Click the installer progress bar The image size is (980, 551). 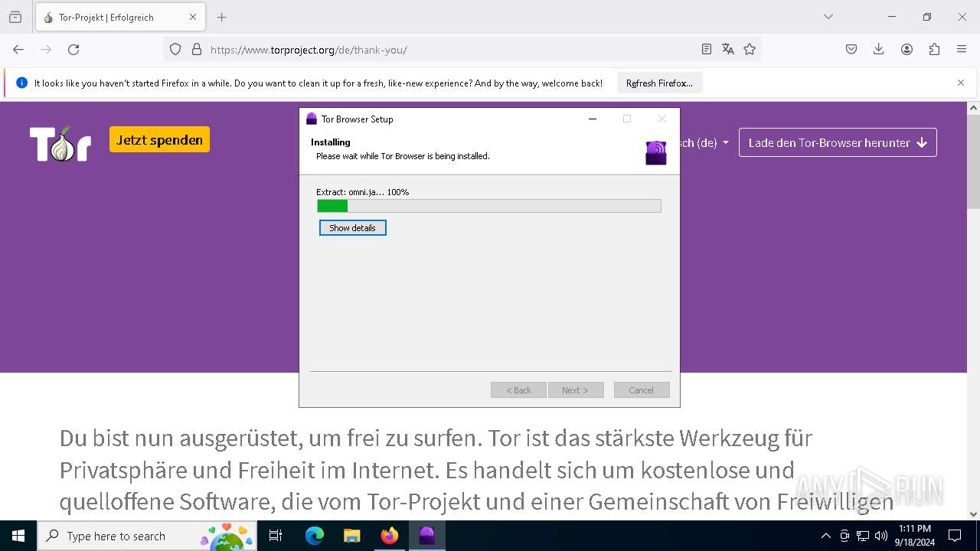coord(489,206)
